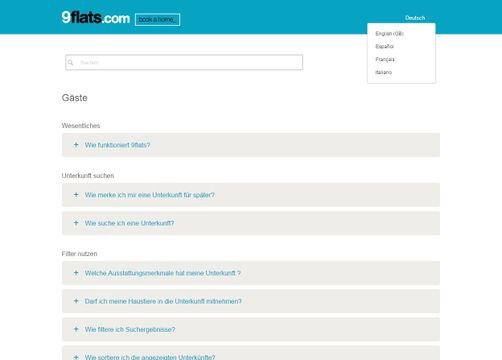The height and width of the screenshot is (360, 502).
Task: Open 'Wie suche ich eine Unterkunft?' link
Action: tap(129, 223)
